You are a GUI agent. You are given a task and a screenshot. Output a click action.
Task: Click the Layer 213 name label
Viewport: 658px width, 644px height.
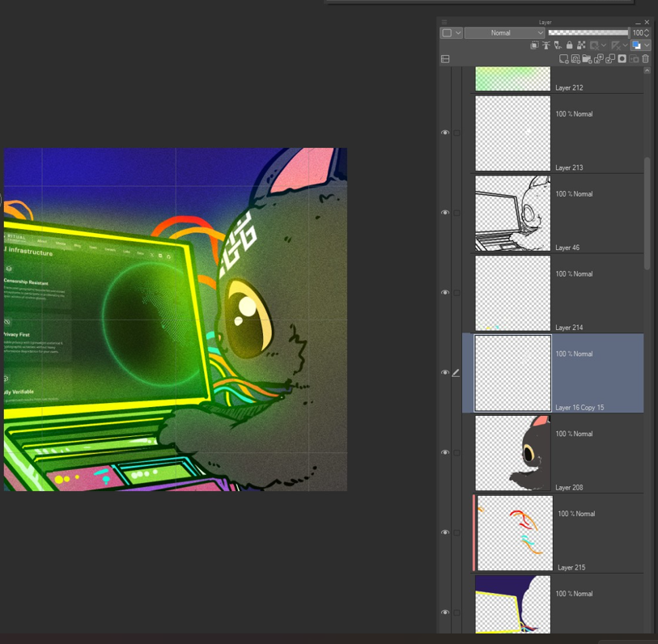click(569, 167)
